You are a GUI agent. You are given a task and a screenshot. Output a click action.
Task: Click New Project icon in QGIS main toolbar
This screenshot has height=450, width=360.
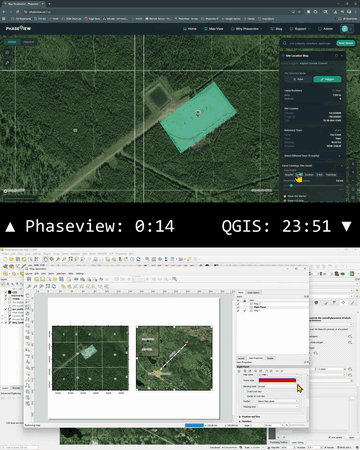pos(6,259)
